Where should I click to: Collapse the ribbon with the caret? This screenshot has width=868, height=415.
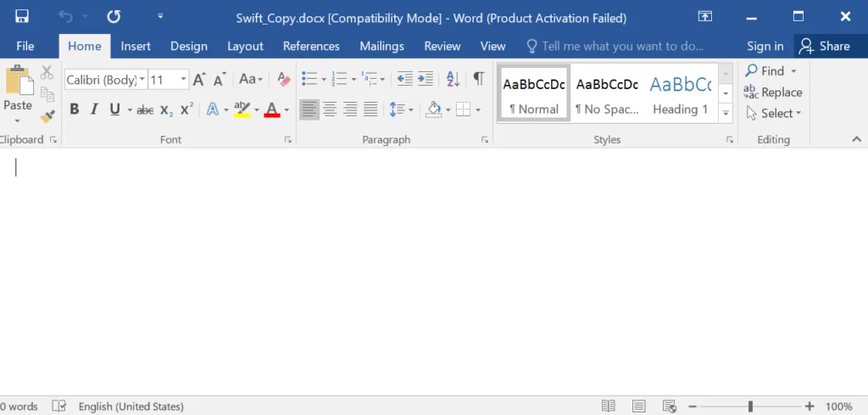point(856,140)
